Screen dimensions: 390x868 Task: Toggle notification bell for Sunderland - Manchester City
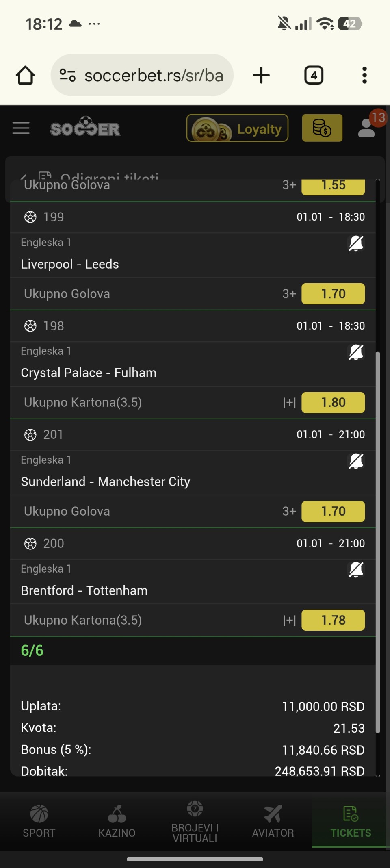[356, 461]
